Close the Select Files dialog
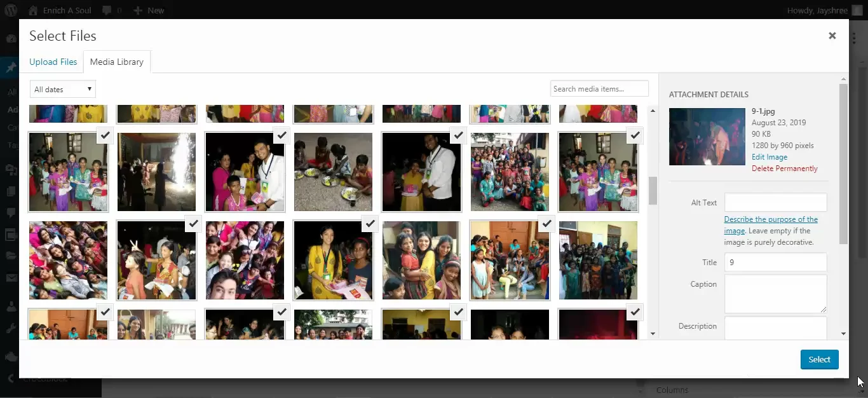Image resolution: width=868 pixels, height=398 pixels. tap(832, 36)
